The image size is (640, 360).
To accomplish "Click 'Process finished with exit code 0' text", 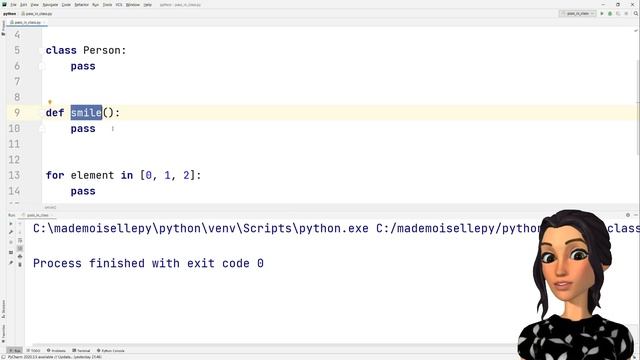I will [x=148, y=263].
